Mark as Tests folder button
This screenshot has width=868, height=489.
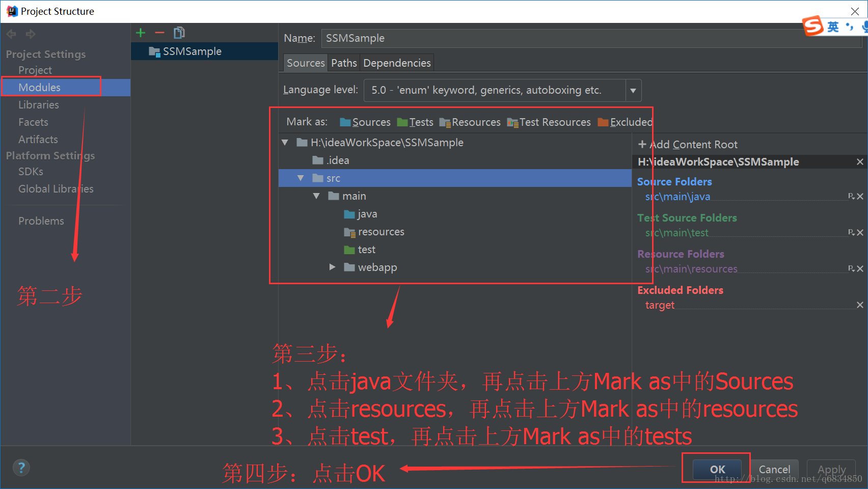pyautogui.click(x=415, y=122)
